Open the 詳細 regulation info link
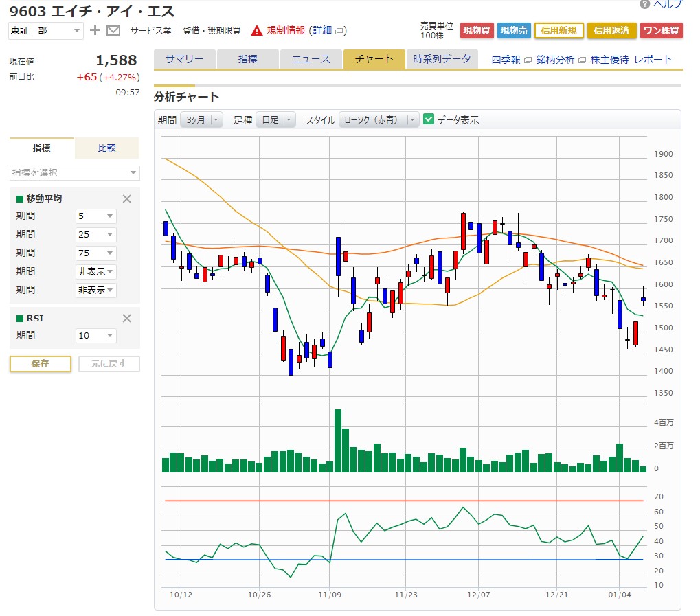Screen dimensions: 700x616 pyautogui.click(x=322, y=30)
